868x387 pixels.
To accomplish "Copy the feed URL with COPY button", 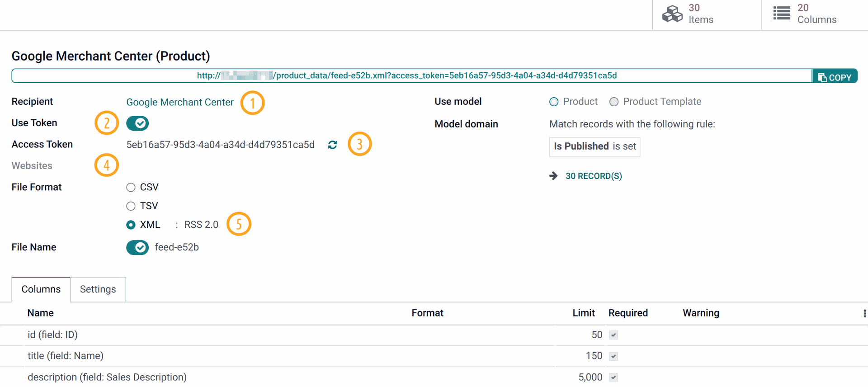I will 835,76.
